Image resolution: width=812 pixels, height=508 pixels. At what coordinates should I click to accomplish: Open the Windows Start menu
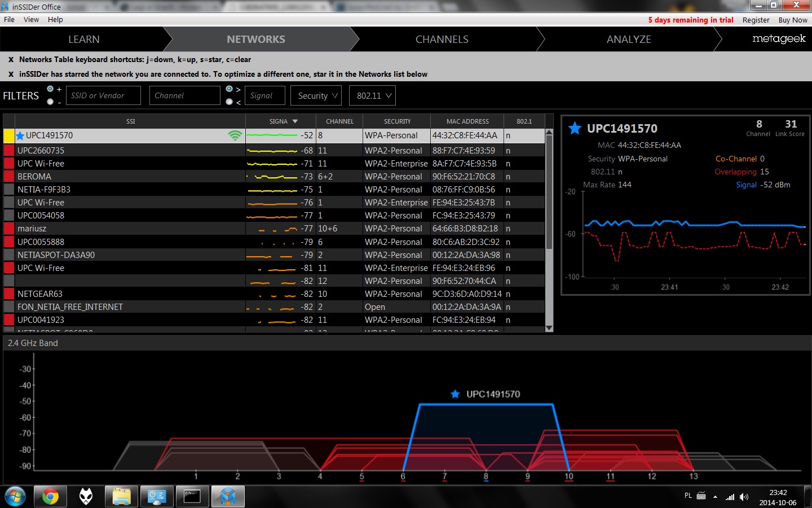pos(15,497)
